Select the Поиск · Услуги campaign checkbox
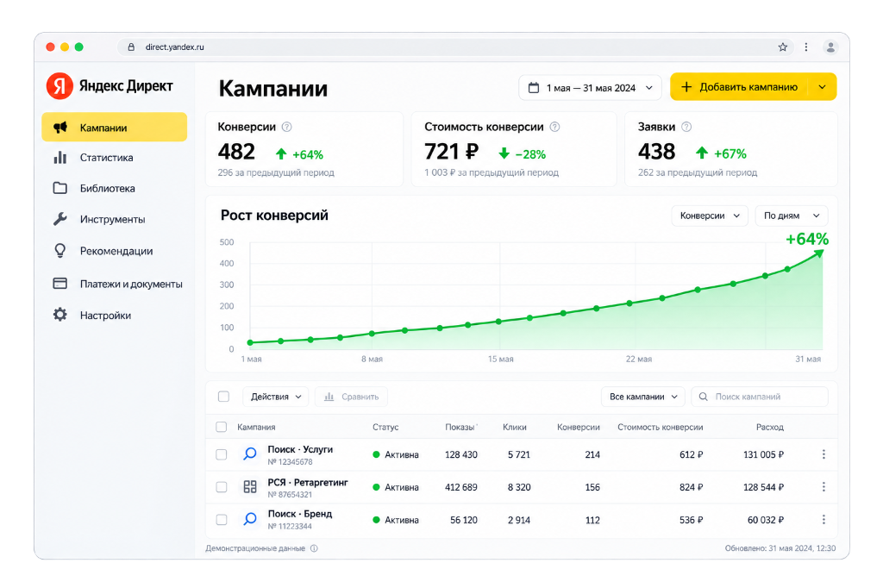Image resolution: width=883 pixels, height=588 pixels. (x=222, y=454)
